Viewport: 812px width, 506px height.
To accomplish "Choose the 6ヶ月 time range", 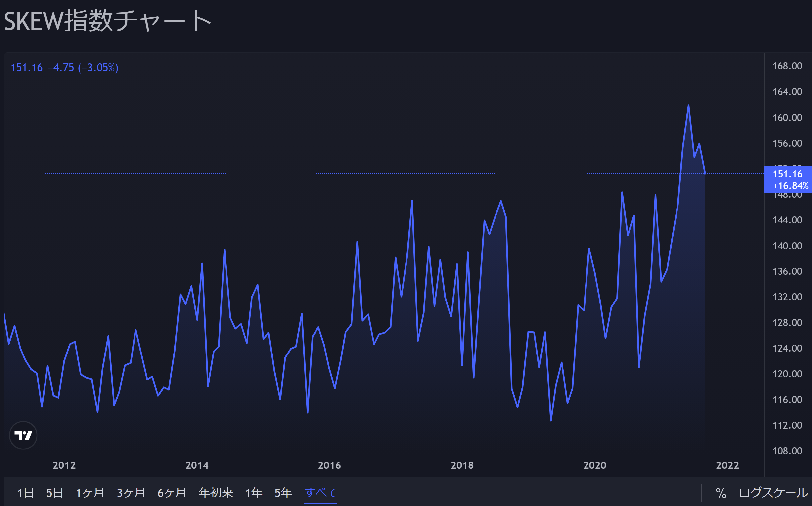I will [x=172, y=493].
